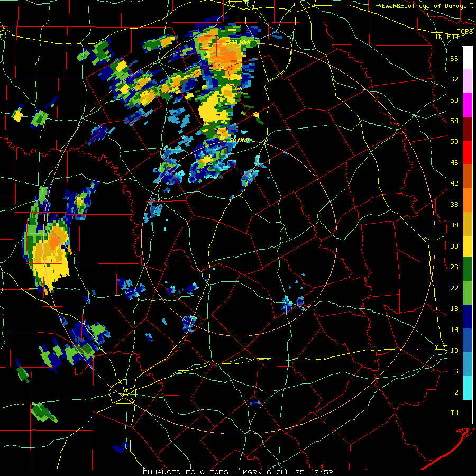Click the black TH swatch in the legend
Viewport: 476px width, 476px height.
467,411
